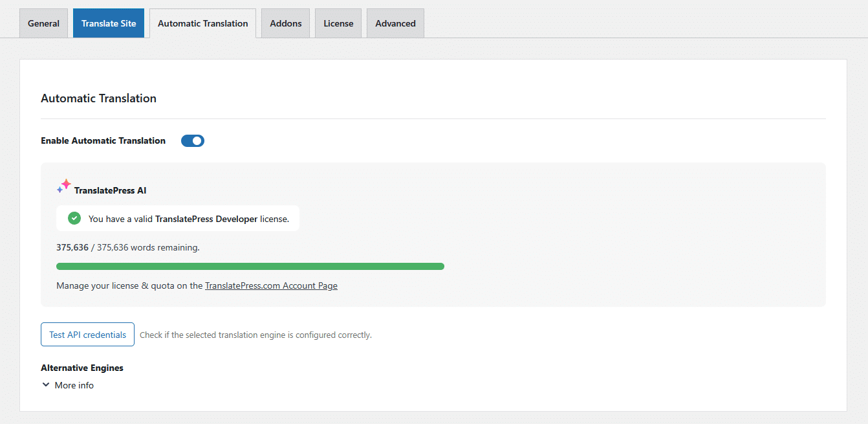Viewport: 868px width, 424px height.
Task: Click the 375,636 words remaining text
Action: (x=128, y=247)
